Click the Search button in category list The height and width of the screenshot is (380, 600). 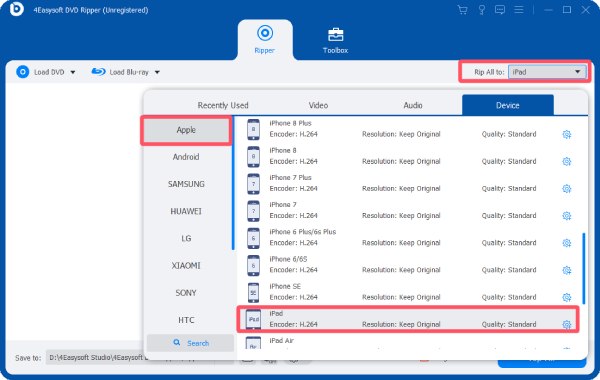[x=190, y=343]
